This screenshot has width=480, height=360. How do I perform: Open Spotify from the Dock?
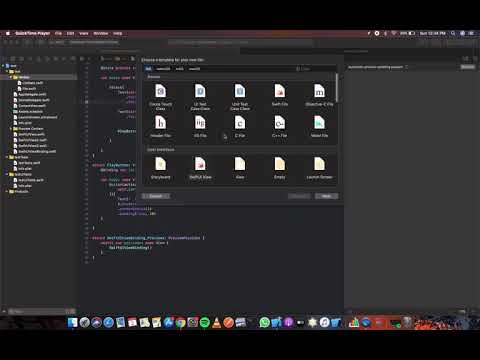[205, 322]
